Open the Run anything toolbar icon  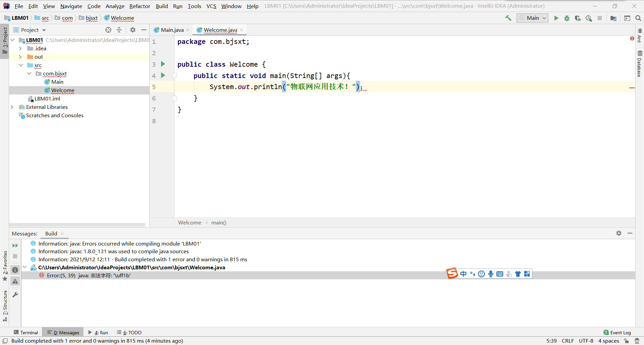(x=627, y=18)
